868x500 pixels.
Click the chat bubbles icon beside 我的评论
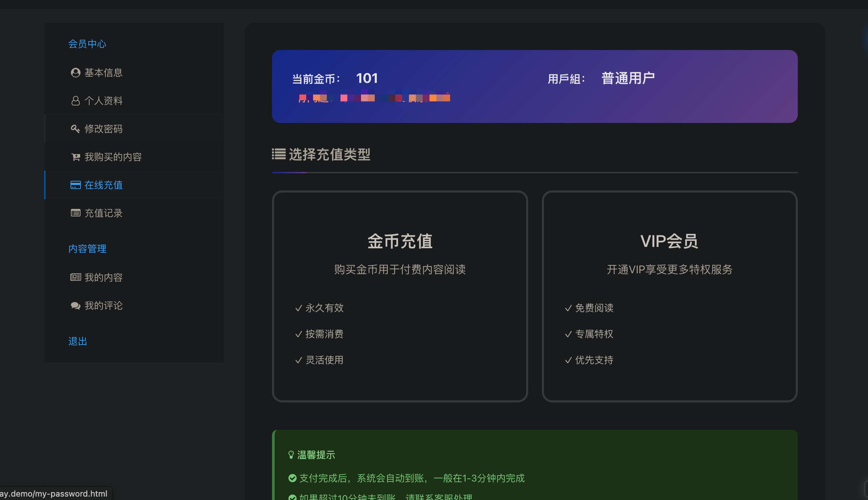pos(75,305)
